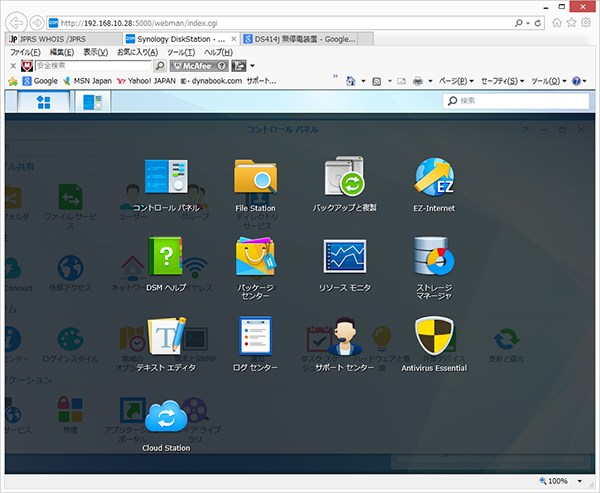Click the print icon

click(x=418, y=81)
